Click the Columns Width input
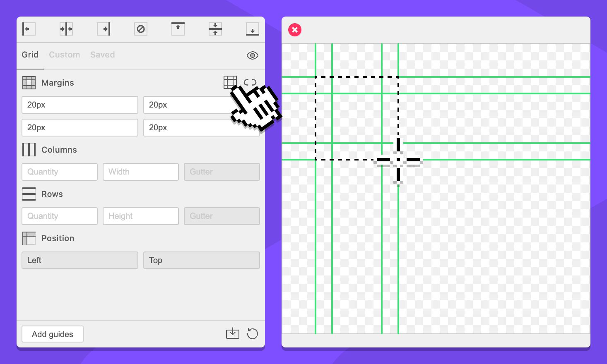 click(141, 172)
